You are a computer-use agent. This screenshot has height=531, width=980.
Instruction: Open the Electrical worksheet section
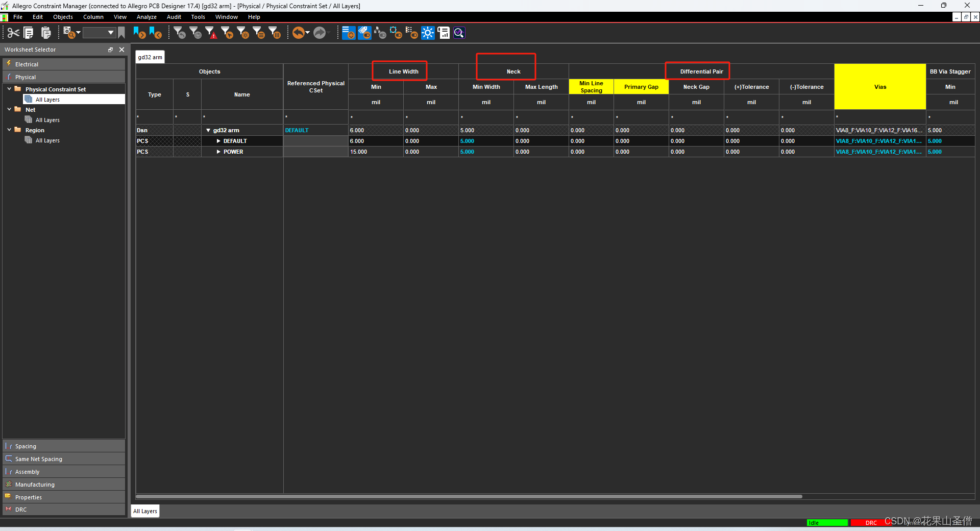[64, 64]
